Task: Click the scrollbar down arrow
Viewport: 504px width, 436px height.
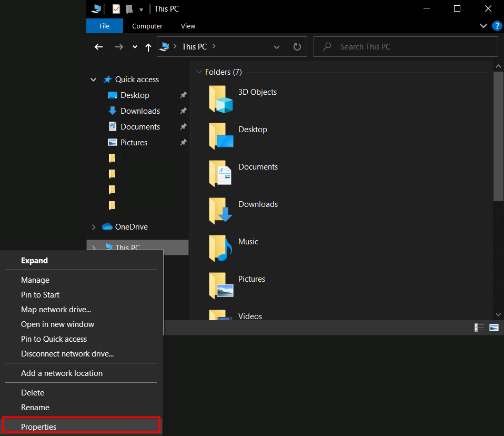Action: (498, 314)
